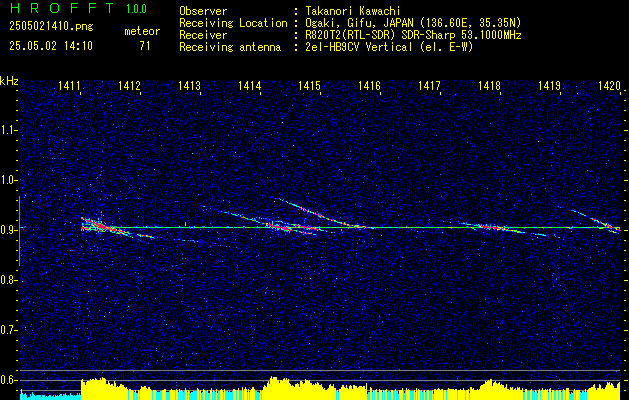Click time marker 1419
Image resolution: width=629 pixels, height=400 pixels.
(x=549, y=85)
